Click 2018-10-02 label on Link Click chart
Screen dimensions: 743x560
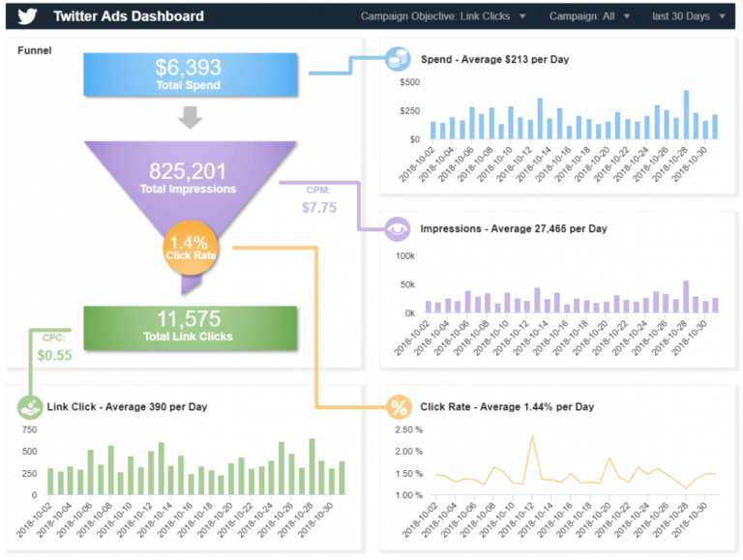pos(34,519)
